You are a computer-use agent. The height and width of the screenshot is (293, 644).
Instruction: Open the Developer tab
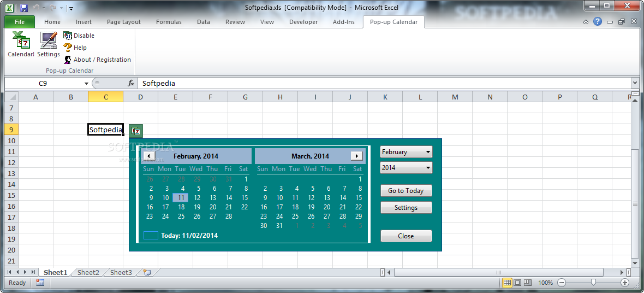303,22
